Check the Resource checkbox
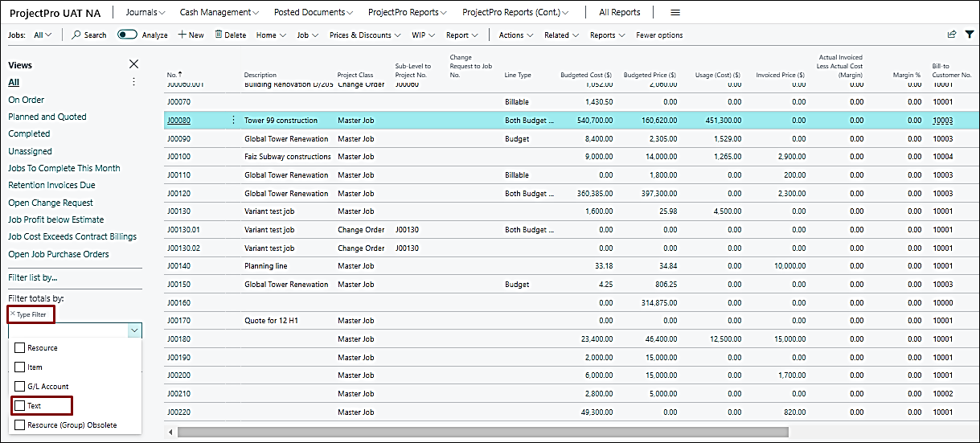The width and height of the screenshot is (980, 443). point(20,348)
